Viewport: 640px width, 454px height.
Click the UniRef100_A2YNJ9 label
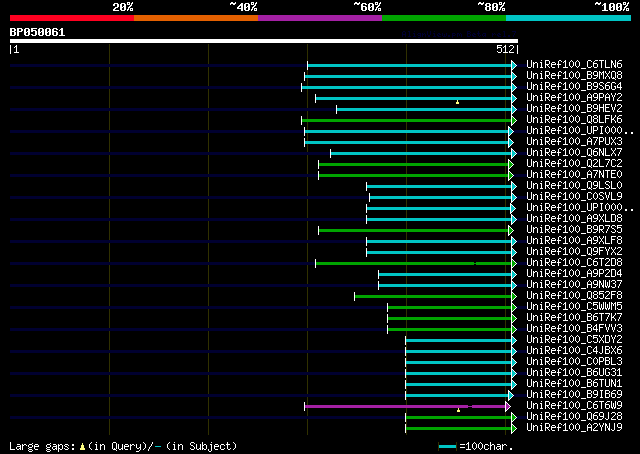tap(574, 428)
